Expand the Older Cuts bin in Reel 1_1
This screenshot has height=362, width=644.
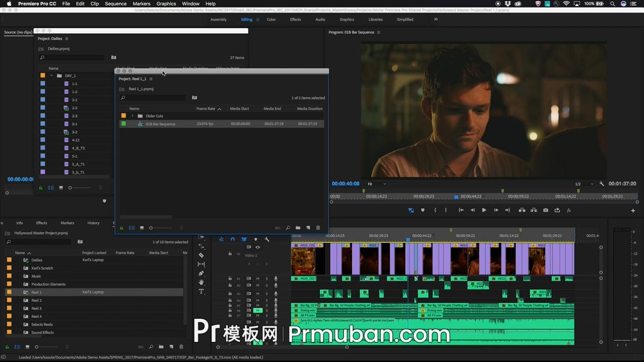[x=132, y=116]
